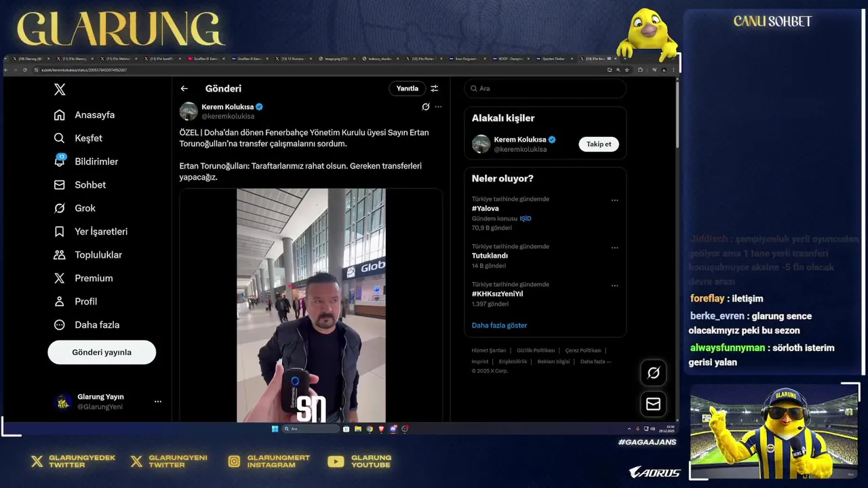Click Gönderi yayınla post button
The width and height of the screenshot is (868, 488).
pos(102,352)
